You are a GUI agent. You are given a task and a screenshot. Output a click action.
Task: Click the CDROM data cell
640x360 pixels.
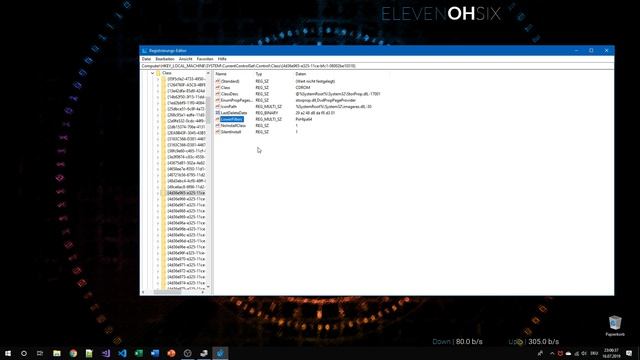coord(303,87)
